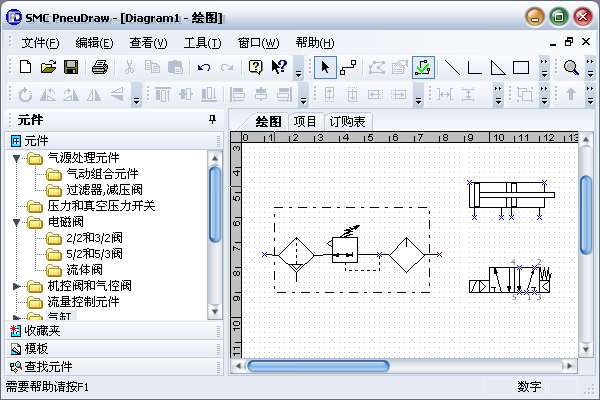Click the Print icon

pos(100,68)
